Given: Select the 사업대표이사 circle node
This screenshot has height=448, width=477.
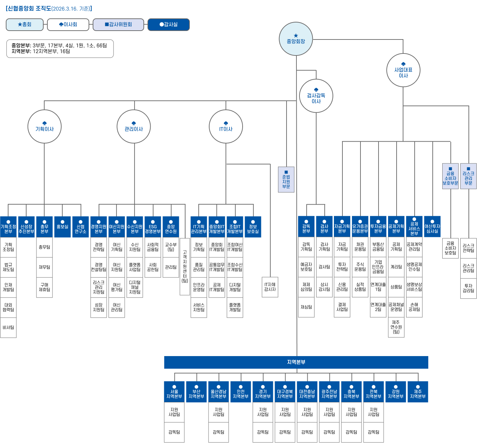Looking at the screenshot, I should tap(403, 70).
